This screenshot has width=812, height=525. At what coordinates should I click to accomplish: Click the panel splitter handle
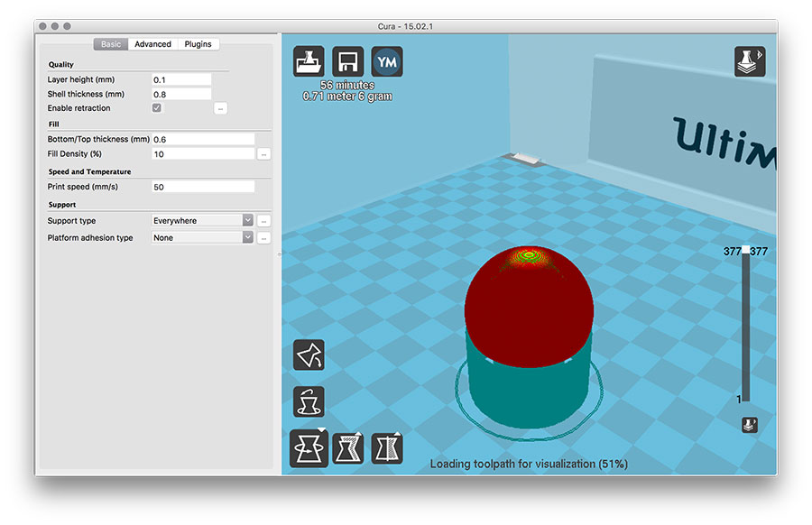click(x=279, y=254)
